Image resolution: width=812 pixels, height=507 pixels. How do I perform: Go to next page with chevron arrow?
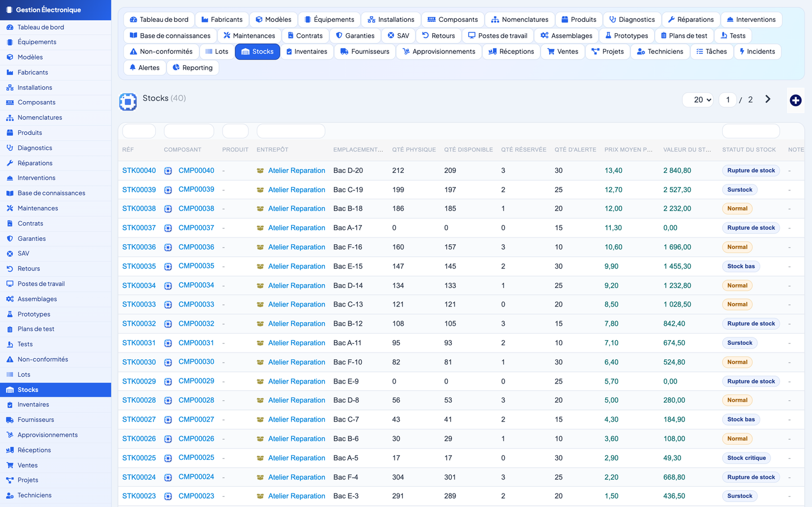coord(768,99)
